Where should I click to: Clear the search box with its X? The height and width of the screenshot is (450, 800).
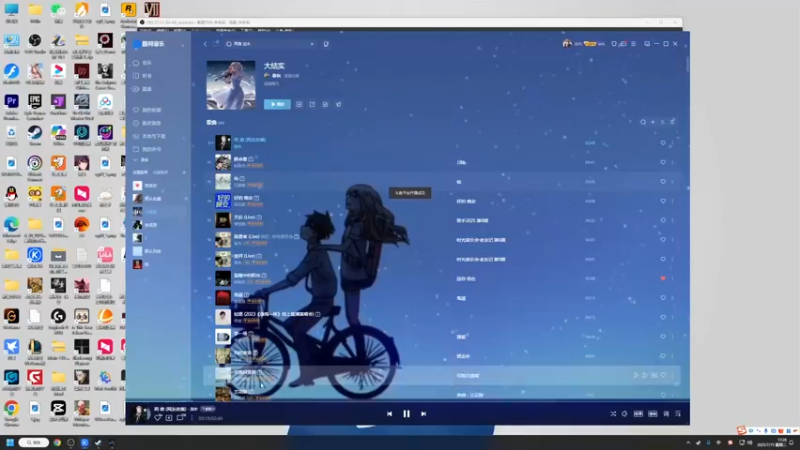[312, 44]
